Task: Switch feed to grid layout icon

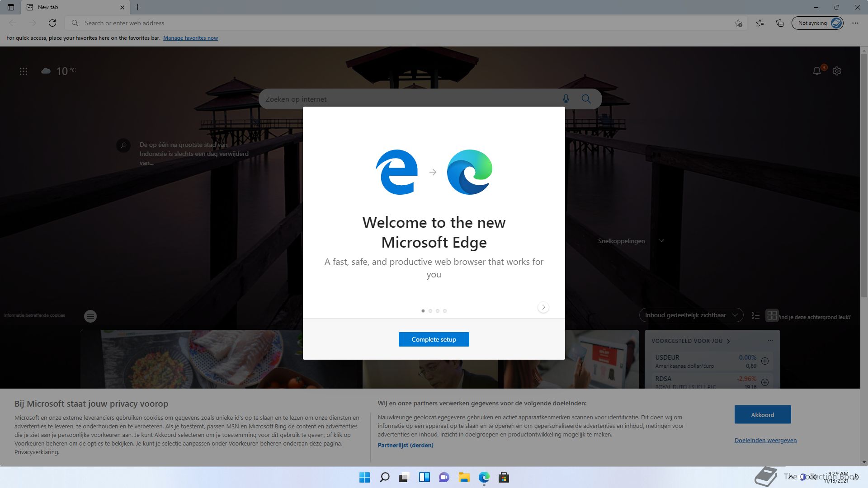Action: click(x=772, y=315)
